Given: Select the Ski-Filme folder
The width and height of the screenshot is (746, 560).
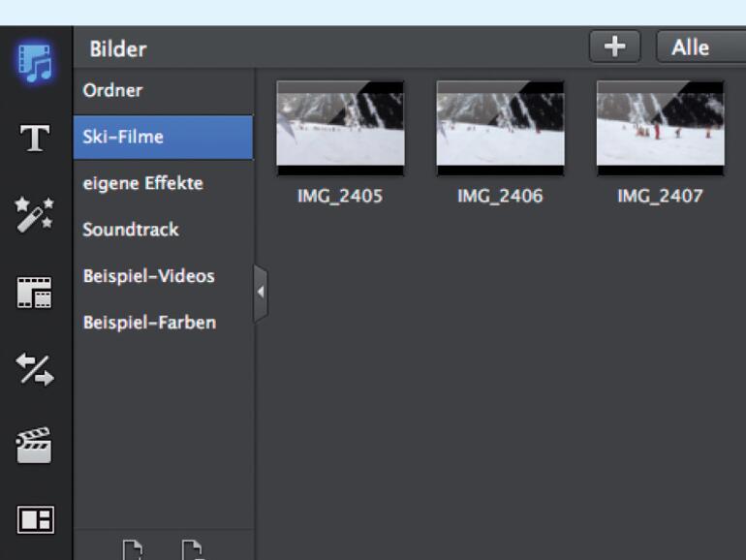Looking at the screenshot, I should coord(163,137).
